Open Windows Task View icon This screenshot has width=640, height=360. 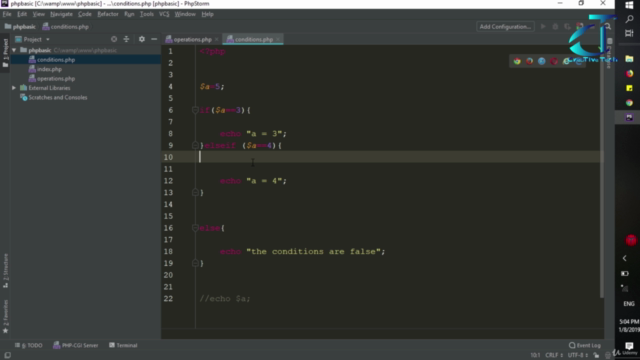(x=629, y=33)
